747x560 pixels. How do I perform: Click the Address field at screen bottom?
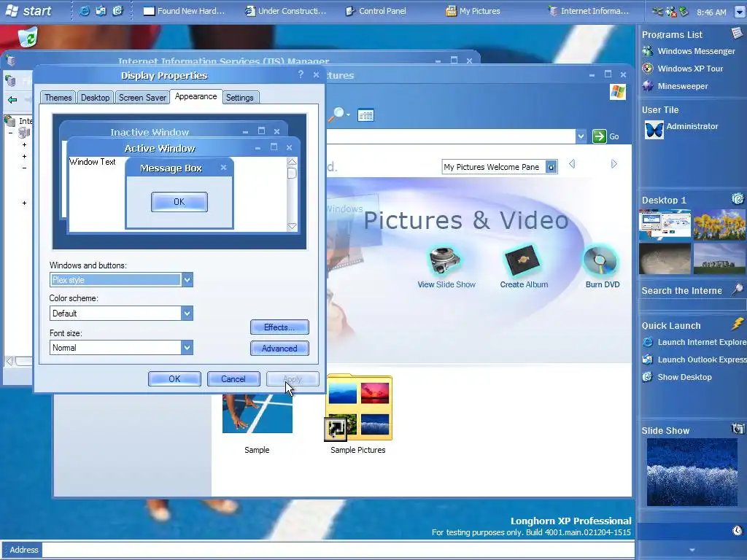pyautogui.click(x=338, y=550)
